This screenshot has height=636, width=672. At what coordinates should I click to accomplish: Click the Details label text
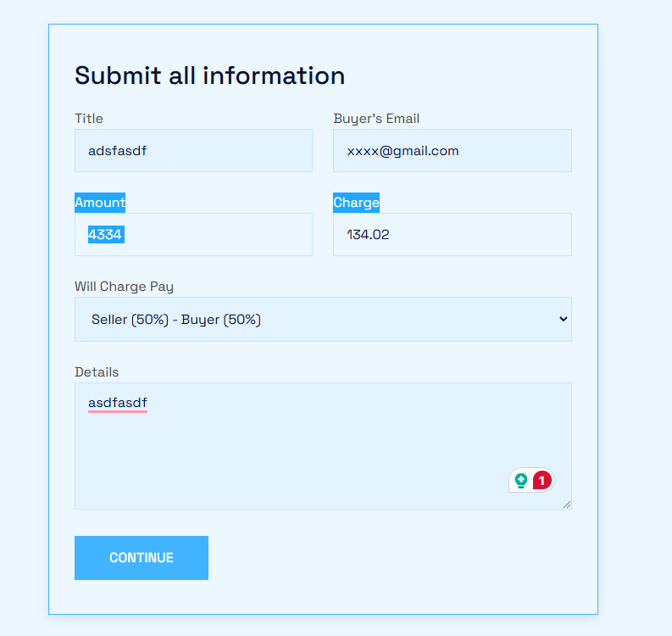(97, 371)
